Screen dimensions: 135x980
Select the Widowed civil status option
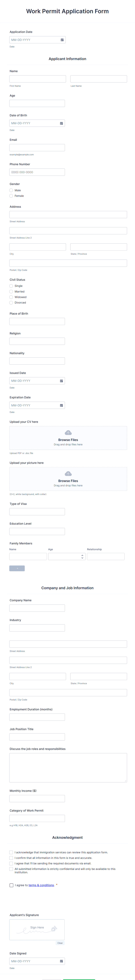tap(11, 297)
